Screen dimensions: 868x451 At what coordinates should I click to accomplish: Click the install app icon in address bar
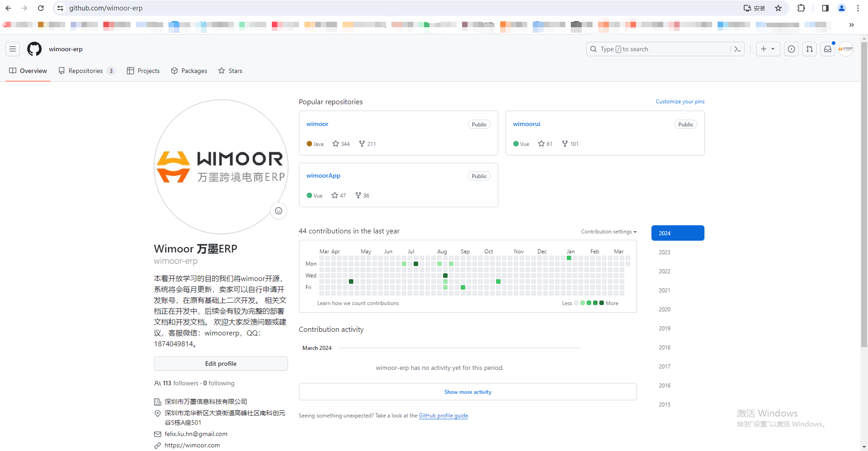[x=754, y=8]
